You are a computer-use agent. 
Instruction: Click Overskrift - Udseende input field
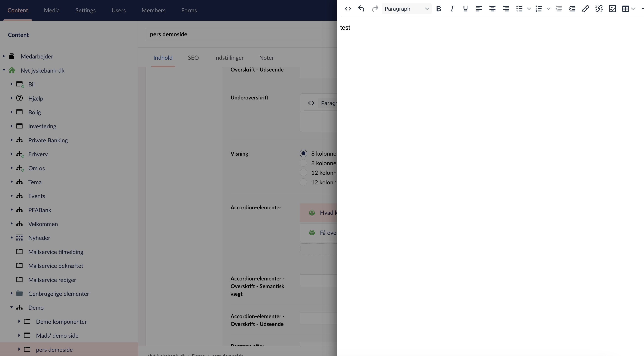pyautogui.click(x=318, y=72)
